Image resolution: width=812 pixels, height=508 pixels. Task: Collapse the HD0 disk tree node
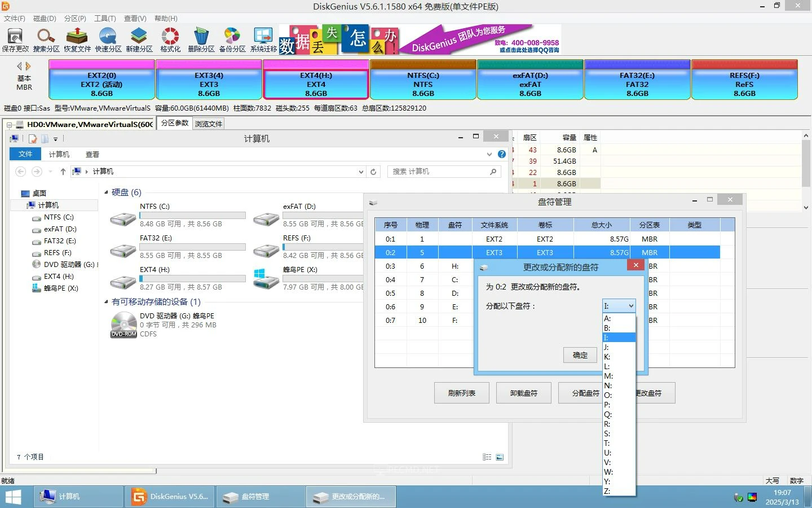pyautogui.click(x=10, y=125)
